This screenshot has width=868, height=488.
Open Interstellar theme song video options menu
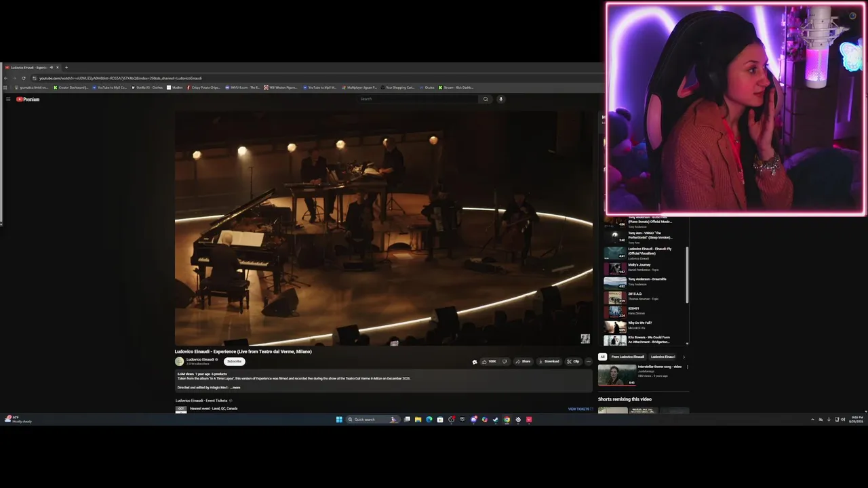pyautogui.click(x=687, y=367)
